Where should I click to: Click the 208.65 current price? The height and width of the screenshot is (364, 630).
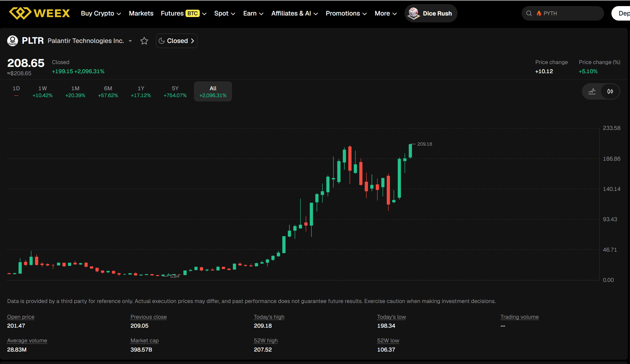point(26,63)
